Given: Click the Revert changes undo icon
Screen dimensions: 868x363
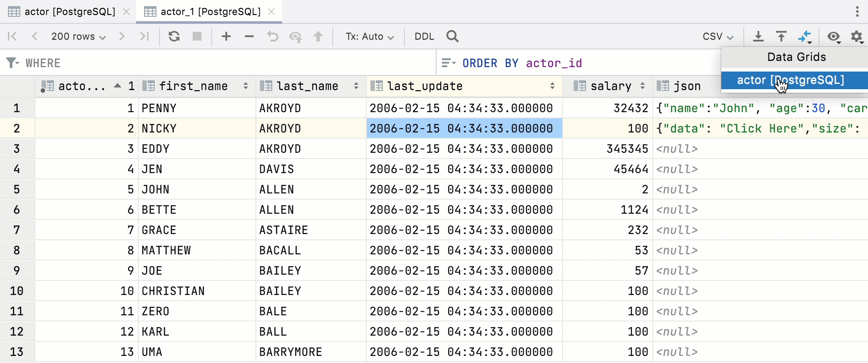Looking at the screenshot, I should (x=273, y=36).
